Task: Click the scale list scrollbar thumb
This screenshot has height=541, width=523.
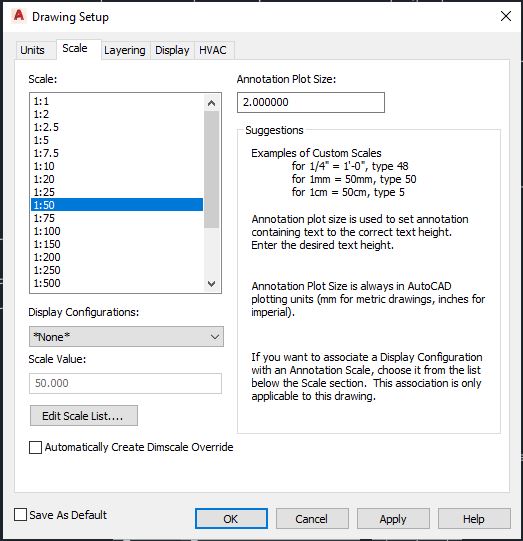Action: click(211, 169)
